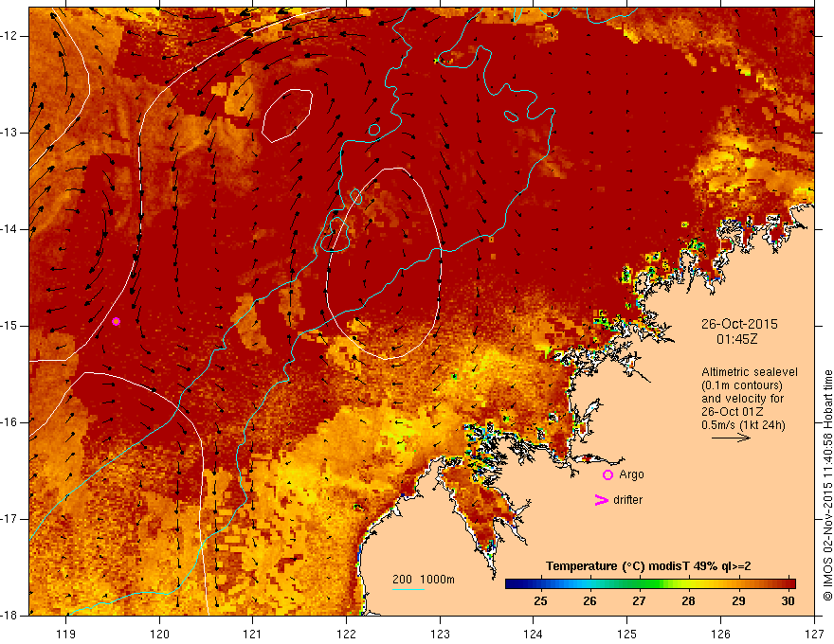The width and height of the screenshot is (834, 644).
Task: Click the longitude axis label 125
Action: pyautogui.click(x=627, y=634)
